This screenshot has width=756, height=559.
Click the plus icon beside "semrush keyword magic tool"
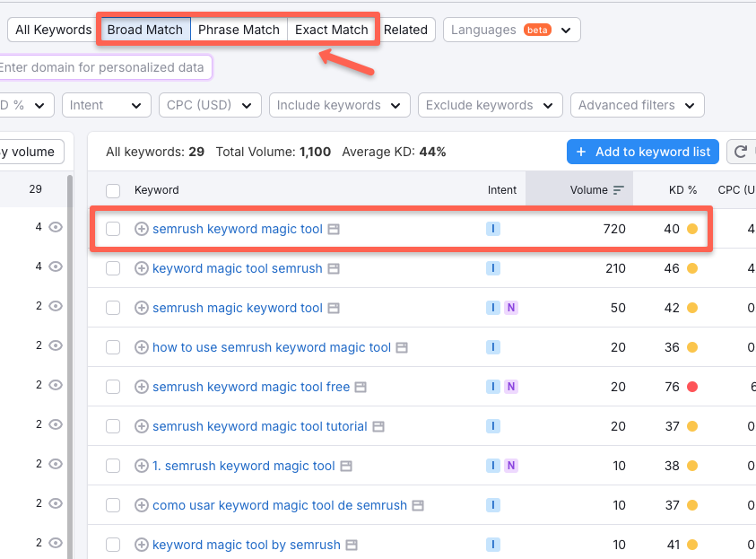[142, 229]
